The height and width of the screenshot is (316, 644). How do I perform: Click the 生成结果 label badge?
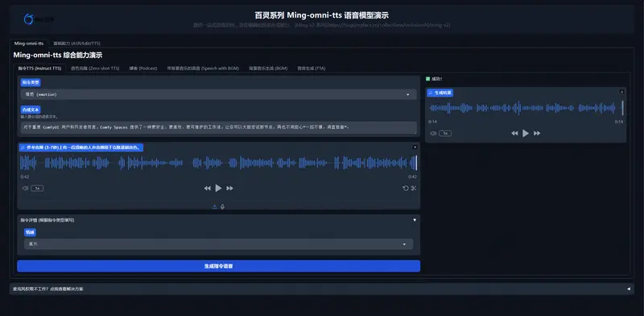[x=440, y=93]
